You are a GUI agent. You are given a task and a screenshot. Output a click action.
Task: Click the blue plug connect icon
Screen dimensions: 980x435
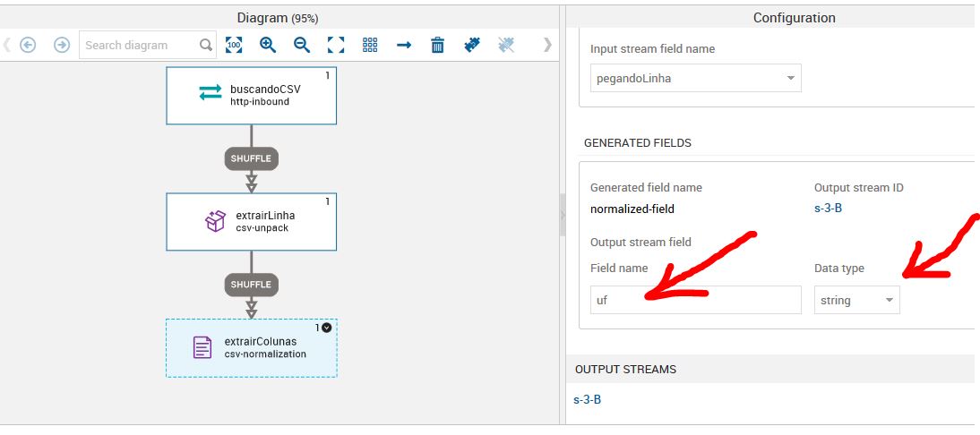coord(472,45)
